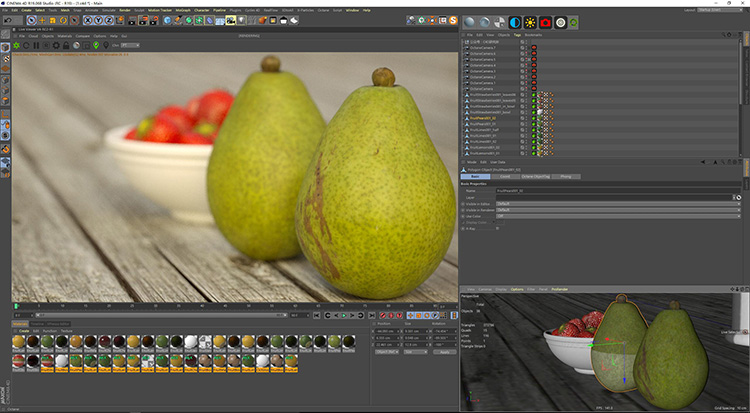
Task: Go to end of animation
Action: coord(372,315)
